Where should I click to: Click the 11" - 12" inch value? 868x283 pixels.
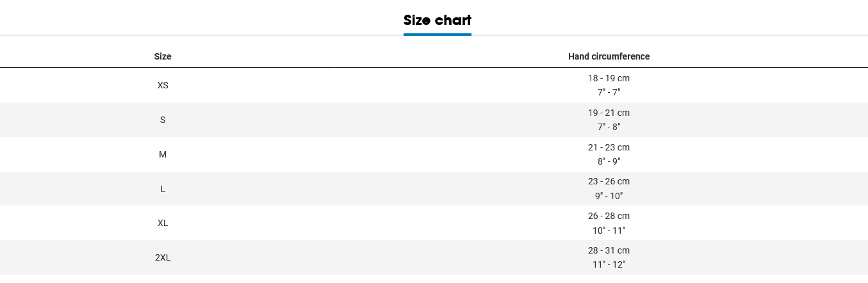point(609,264)
